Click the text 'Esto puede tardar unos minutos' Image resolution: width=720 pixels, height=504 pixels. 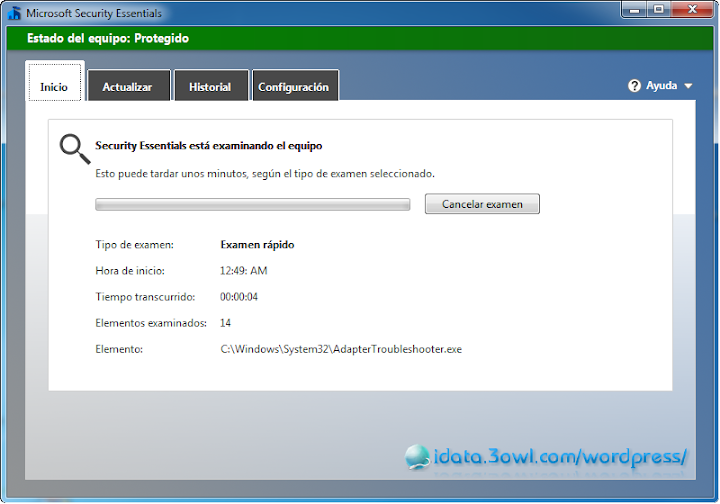[x=171, y=174]
